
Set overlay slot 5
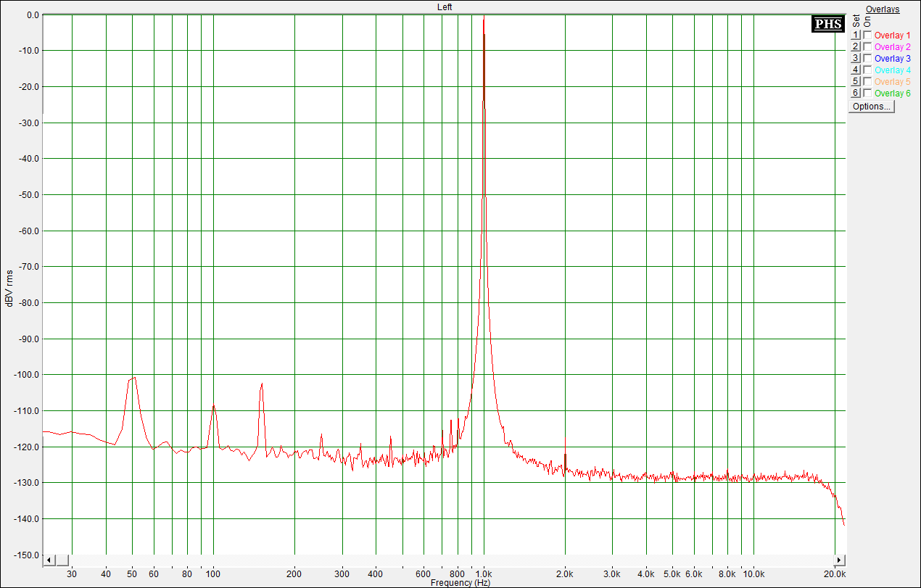855,81
